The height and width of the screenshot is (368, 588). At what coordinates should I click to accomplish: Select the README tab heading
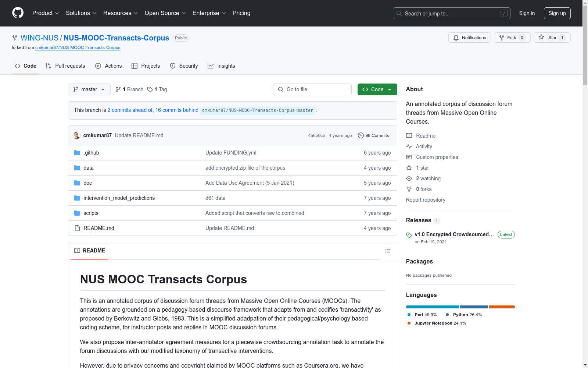pos(90,251)
